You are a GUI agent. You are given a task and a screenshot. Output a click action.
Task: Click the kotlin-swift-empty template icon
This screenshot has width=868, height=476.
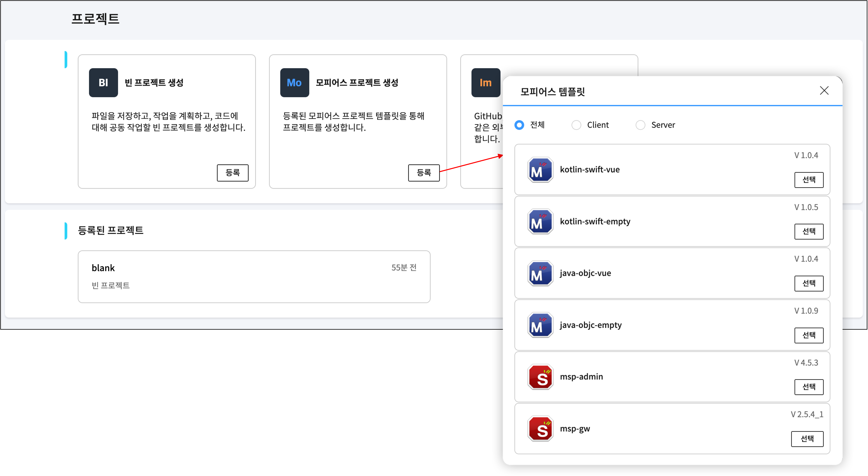click(540, 222)
